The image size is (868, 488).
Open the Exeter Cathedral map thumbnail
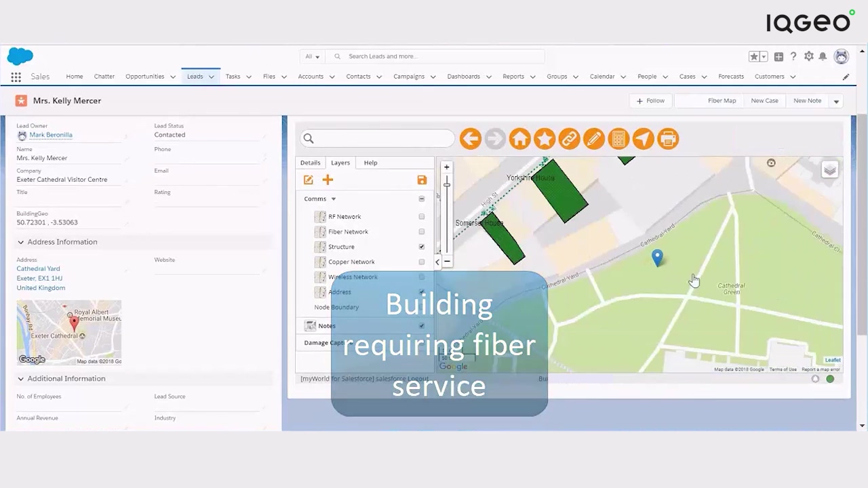pos(69,333)
